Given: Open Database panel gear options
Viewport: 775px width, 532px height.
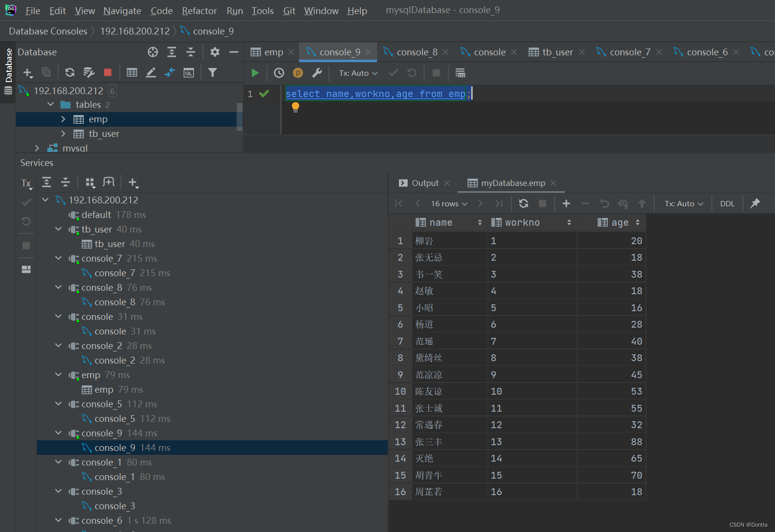Looking at the screenshot, I should (215, 52).
